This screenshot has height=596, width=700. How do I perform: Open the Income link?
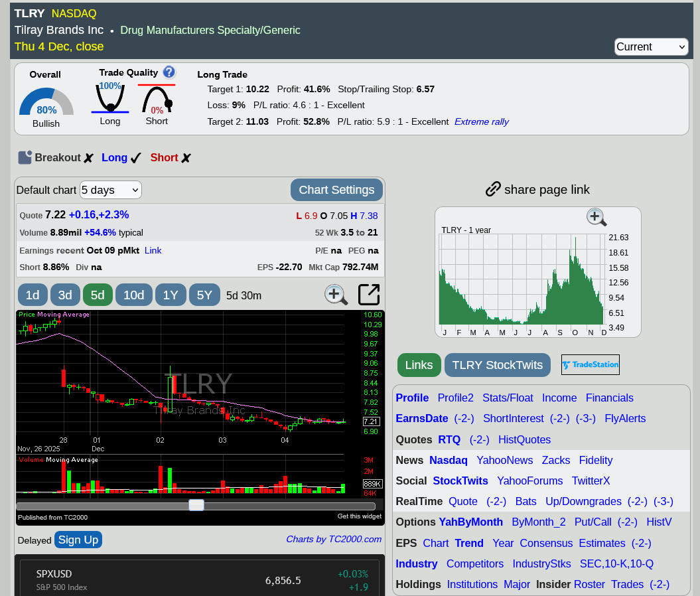click(559, 398)
